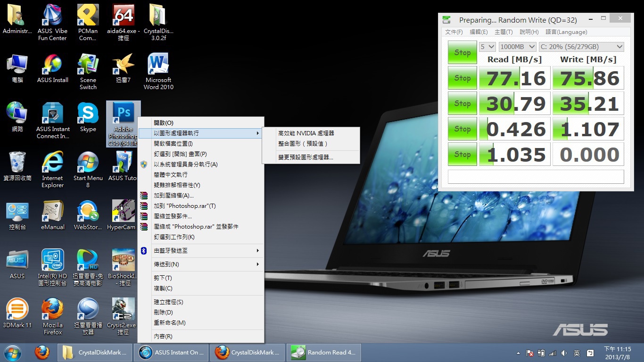The width and height of the screenshot is (644, 362).
Task: Open the test count dropdown showing 5
Action: coord(487,47)
